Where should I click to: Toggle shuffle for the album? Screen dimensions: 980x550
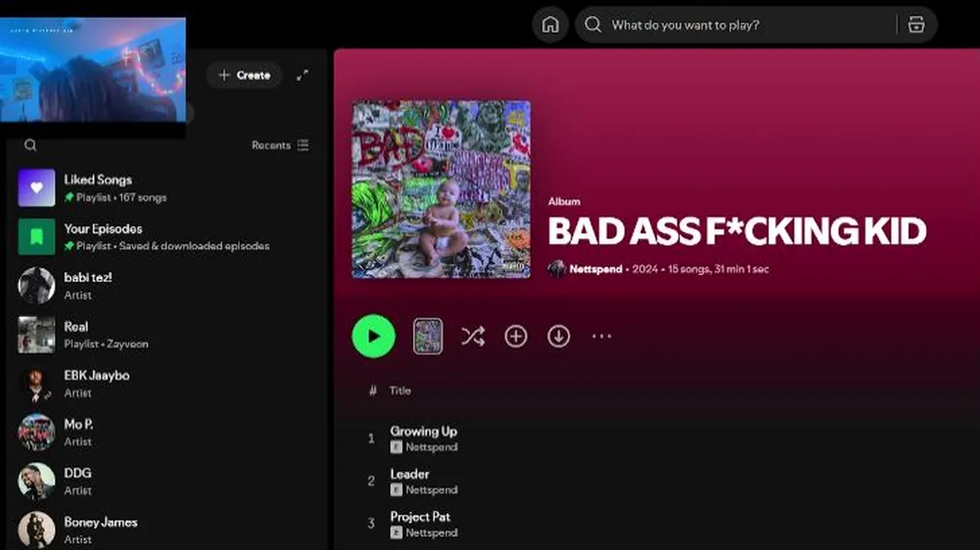click(x=472, y=336)
